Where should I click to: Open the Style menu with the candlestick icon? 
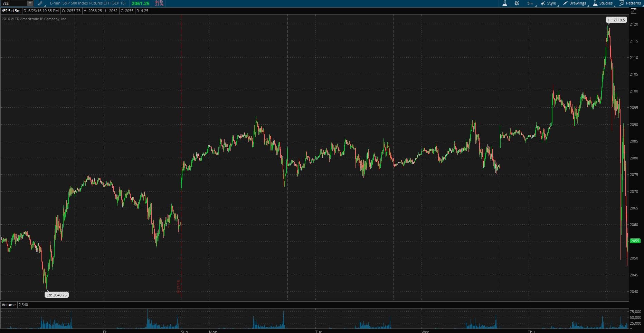tap(549, 3)
